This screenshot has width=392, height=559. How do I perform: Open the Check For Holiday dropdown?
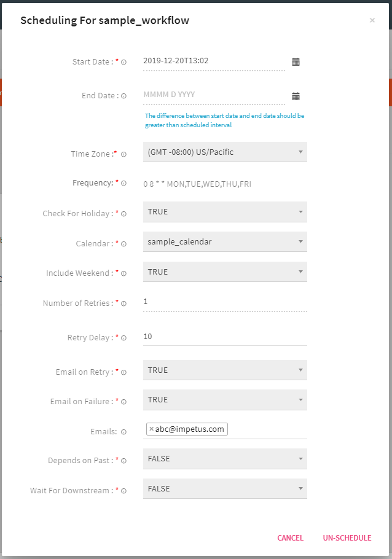click(225, 212)
